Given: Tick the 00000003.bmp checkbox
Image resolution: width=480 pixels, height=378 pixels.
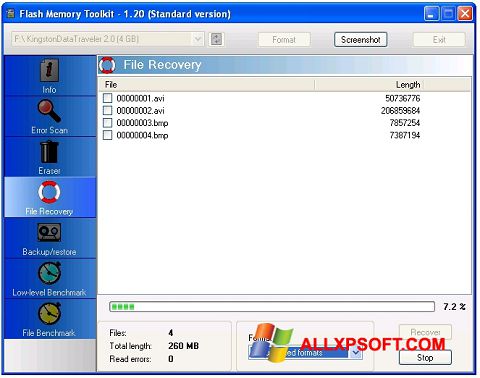Looking at the screenshot, I should pos(107,123).
